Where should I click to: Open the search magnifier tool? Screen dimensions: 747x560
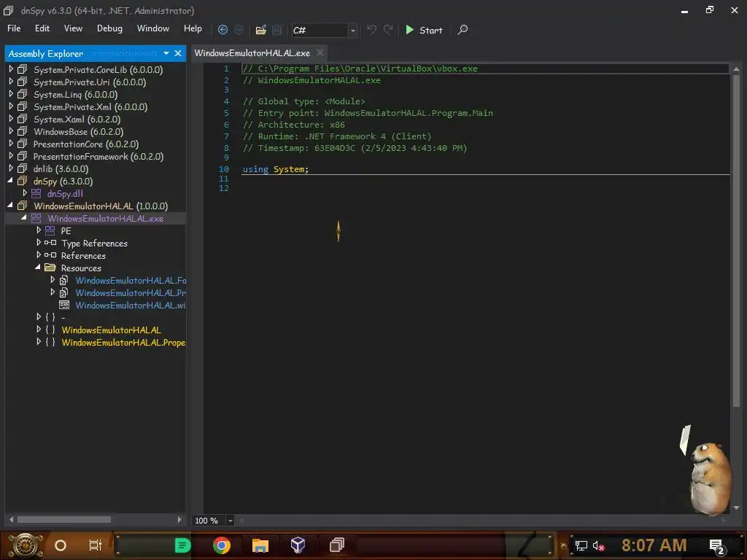[462, 30]
